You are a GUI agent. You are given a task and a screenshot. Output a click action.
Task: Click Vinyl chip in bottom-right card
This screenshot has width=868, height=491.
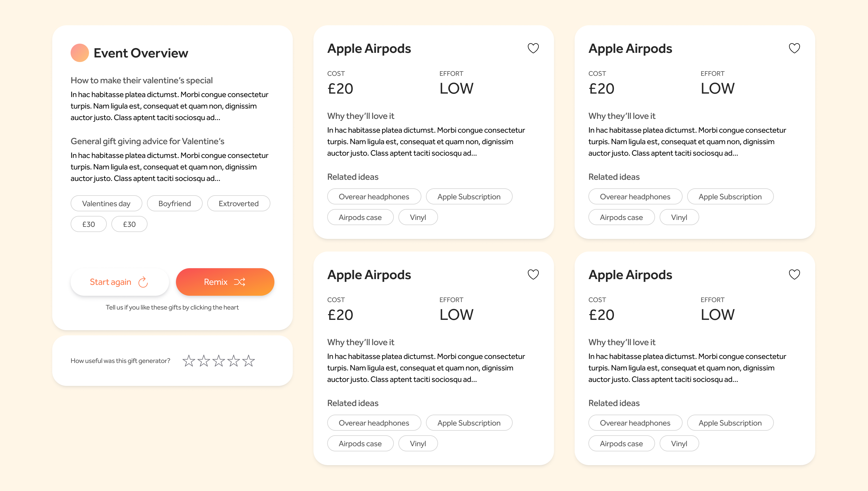coord(679,444)
